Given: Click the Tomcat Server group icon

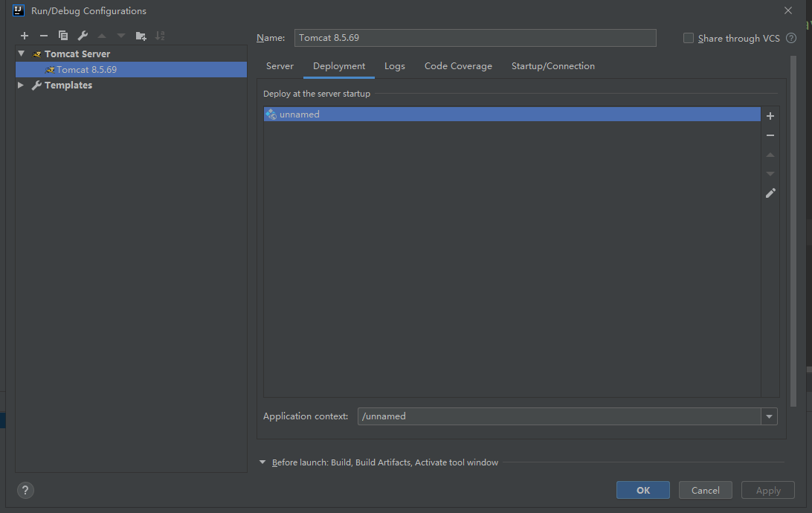Looking at the screenshot, I should coord(36,54).
